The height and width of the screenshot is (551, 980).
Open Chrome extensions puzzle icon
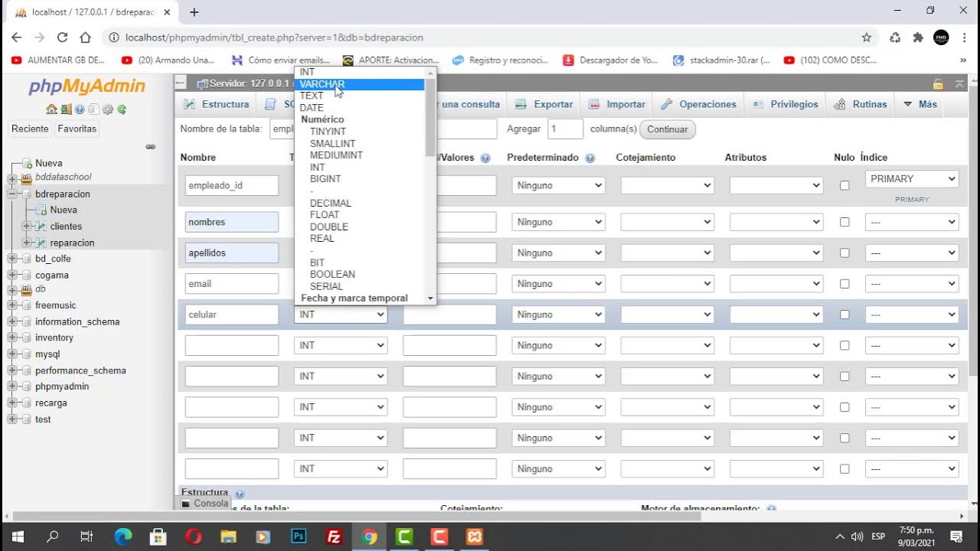[x=918, y=37]
